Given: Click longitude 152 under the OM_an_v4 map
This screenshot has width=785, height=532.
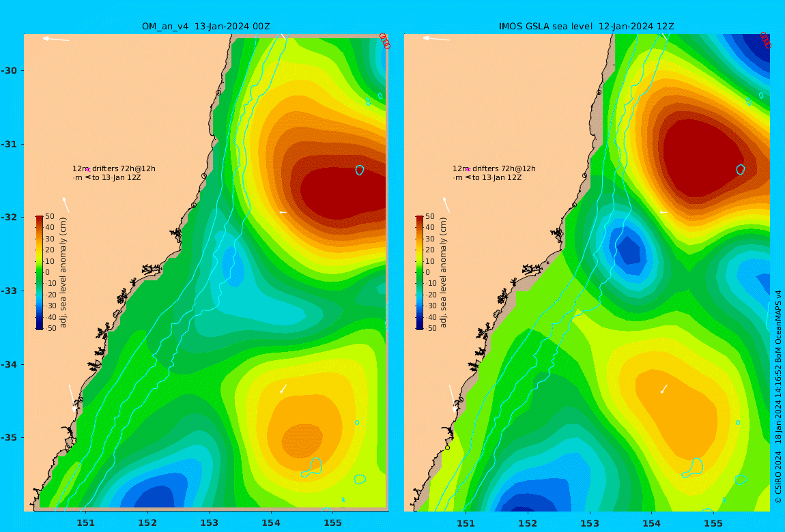Looking at the screenshot, I should coord(147,523).
